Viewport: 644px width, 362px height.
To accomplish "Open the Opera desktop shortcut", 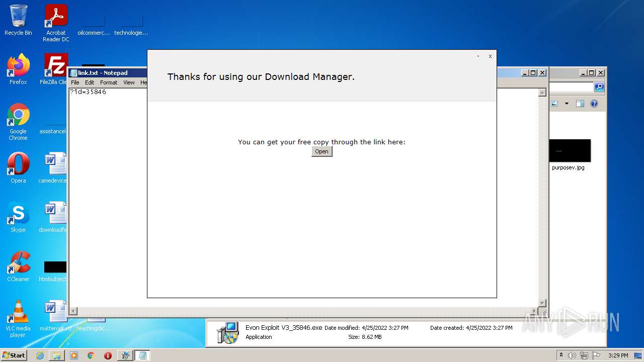I will click(x=18, y=168).
